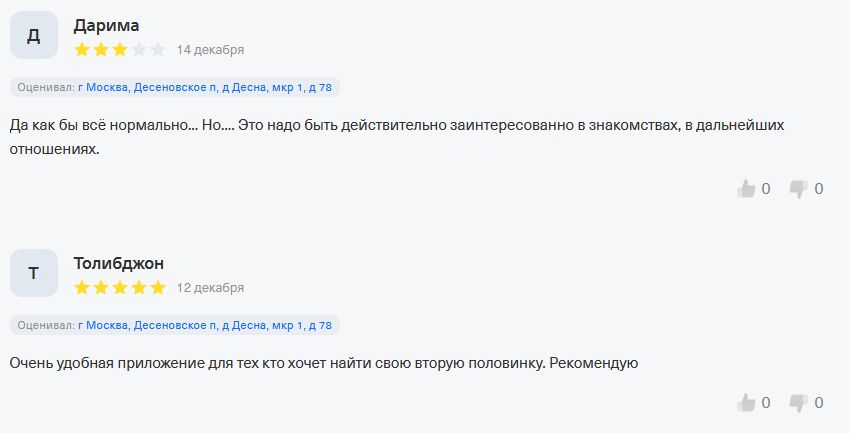
Task: Like Дарима's review with thumbs up
Action: coord(746,188)
